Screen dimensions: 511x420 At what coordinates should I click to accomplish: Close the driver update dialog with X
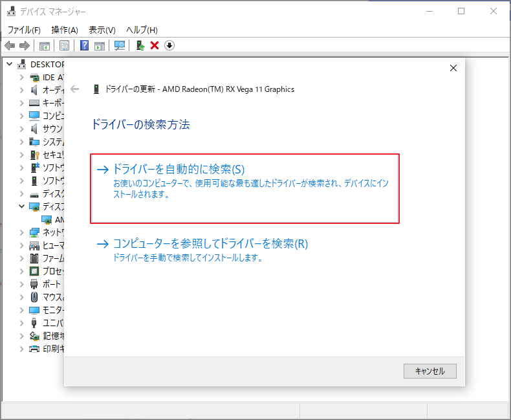click(453, 68)
